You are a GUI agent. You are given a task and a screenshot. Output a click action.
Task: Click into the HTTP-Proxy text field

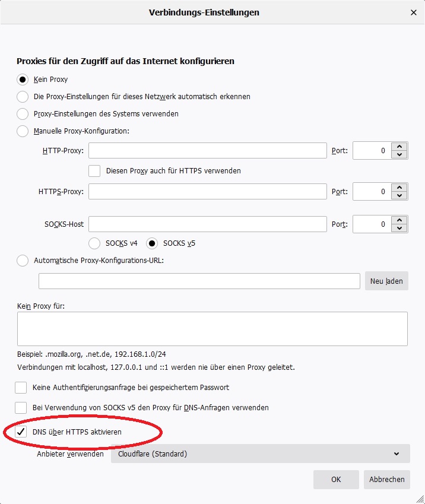[x=208, y=151]
